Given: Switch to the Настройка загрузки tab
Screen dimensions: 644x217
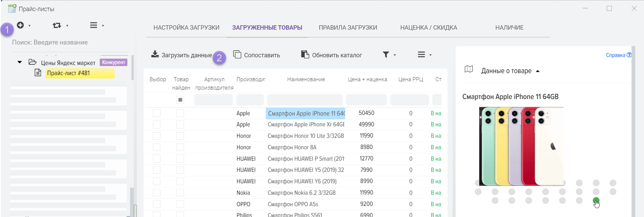Looking at the screenshot, I should [186, 28].
